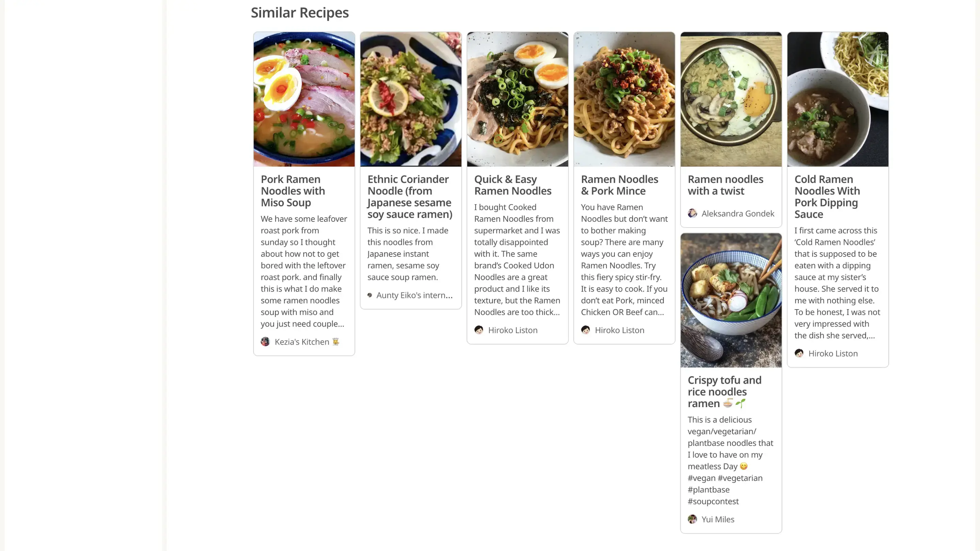The width and height of the screenshot is (980, 551).
Task: Click Hiroko Liston avatar under Quick & Easy Ramen
Action: click(x=478, y=330)
